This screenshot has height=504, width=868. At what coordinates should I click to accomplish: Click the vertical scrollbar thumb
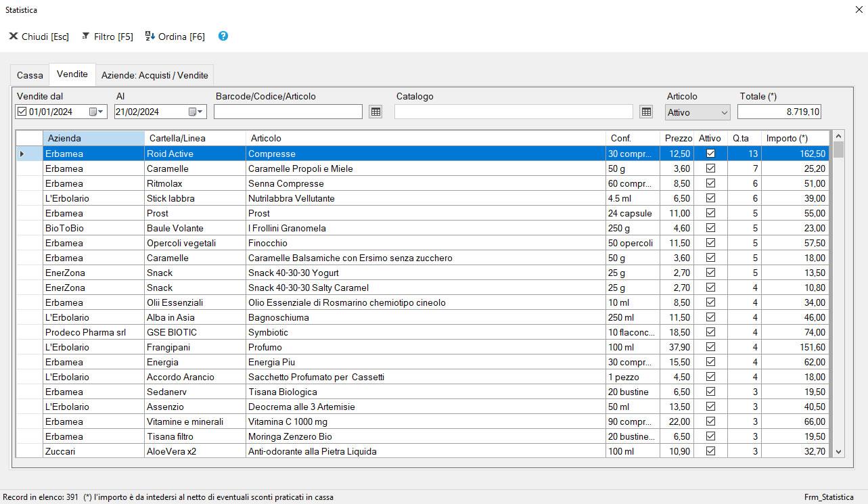[x=839, y=150]
